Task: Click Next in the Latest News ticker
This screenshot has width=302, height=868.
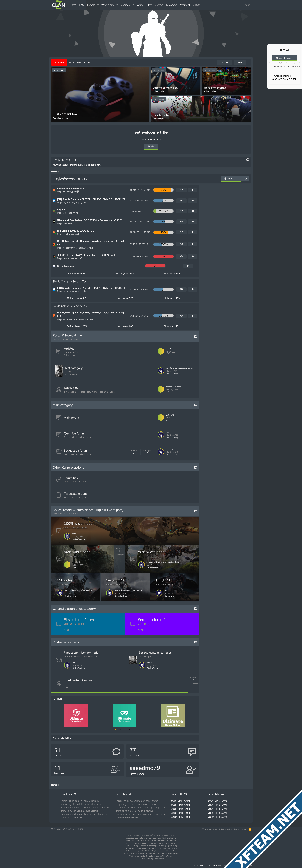Action: [x=240, y=62]
